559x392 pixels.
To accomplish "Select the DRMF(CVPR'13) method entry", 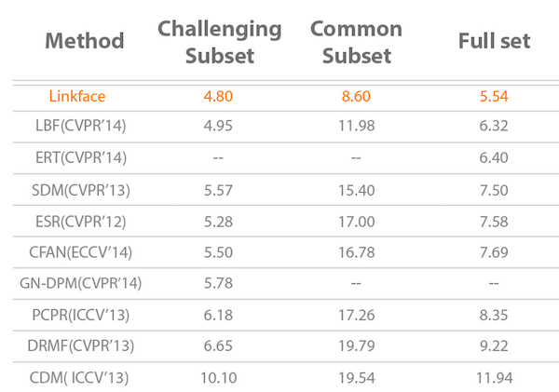I will 84,345.
